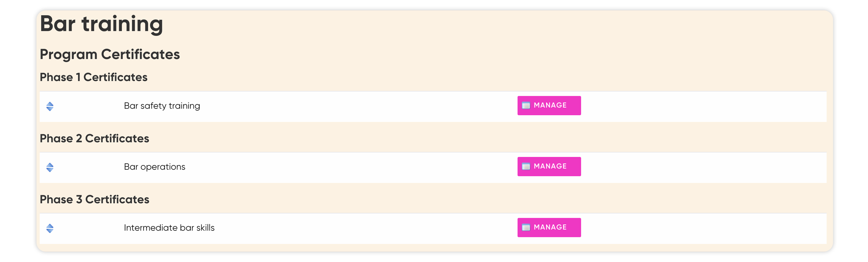
Task: Manage the Bar safety training certificate
Action: tap(549, 106)
